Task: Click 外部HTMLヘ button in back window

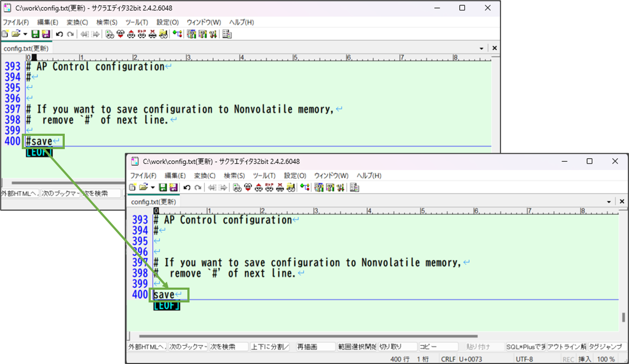Action: [x=20, y=193]
